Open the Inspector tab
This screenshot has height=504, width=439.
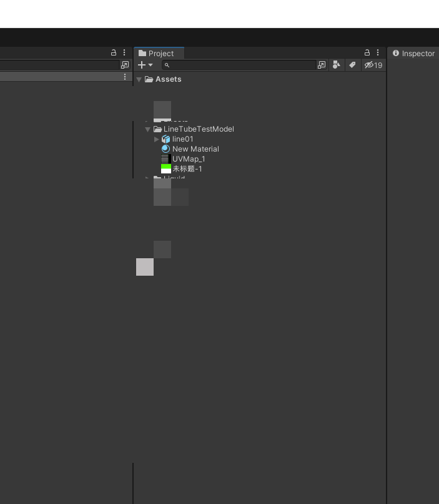(x=413, y=54)
